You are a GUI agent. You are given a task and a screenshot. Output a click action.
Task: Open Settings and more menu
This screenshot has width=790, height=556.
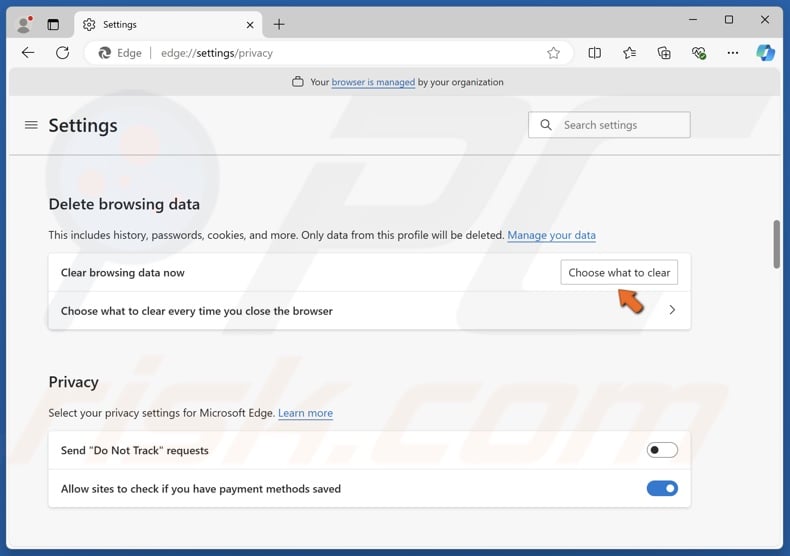(x=733, y=53)
